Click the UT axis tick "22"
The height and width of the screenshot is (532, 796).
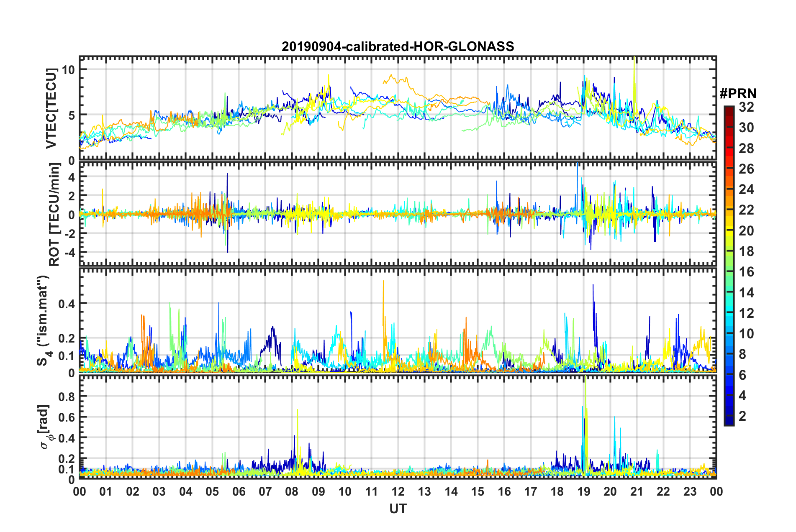tap(663, 491)
